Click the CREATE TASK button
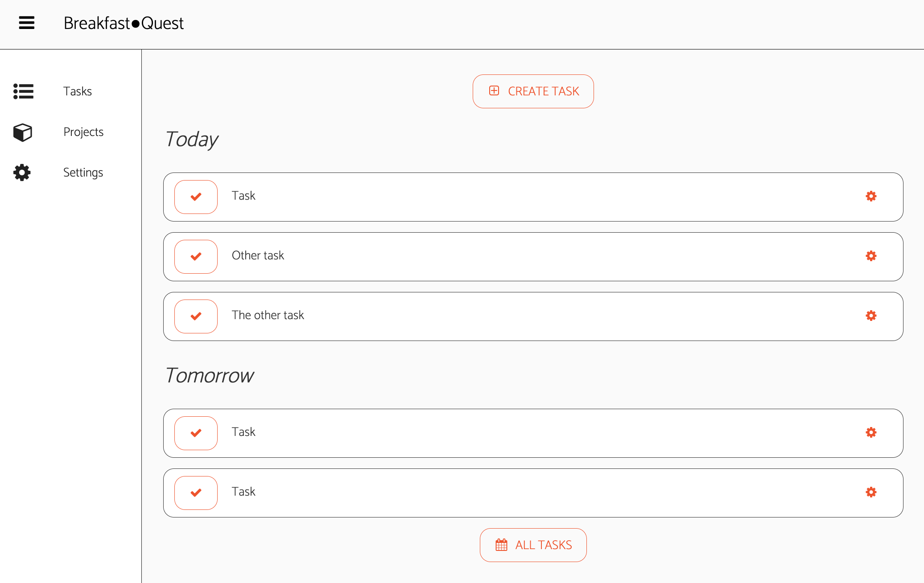This screenshot has height=583, width=924. coord(533,91)
